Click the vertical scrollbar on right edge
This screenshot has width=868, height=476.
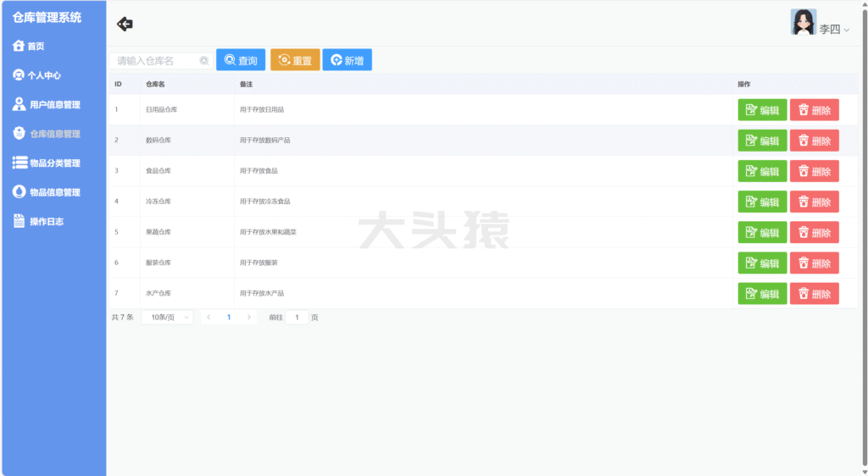click(x=865, y=238)
